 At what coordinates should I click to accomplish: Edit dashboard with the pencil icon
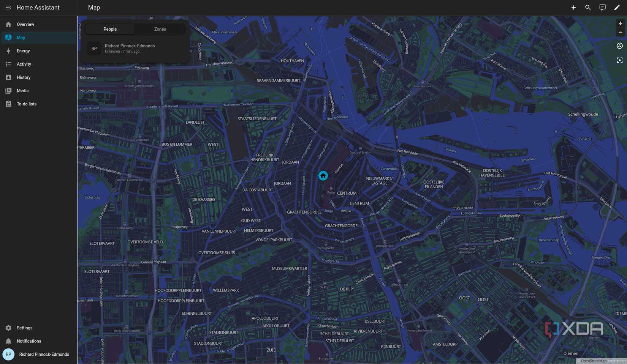click(617, 8)
